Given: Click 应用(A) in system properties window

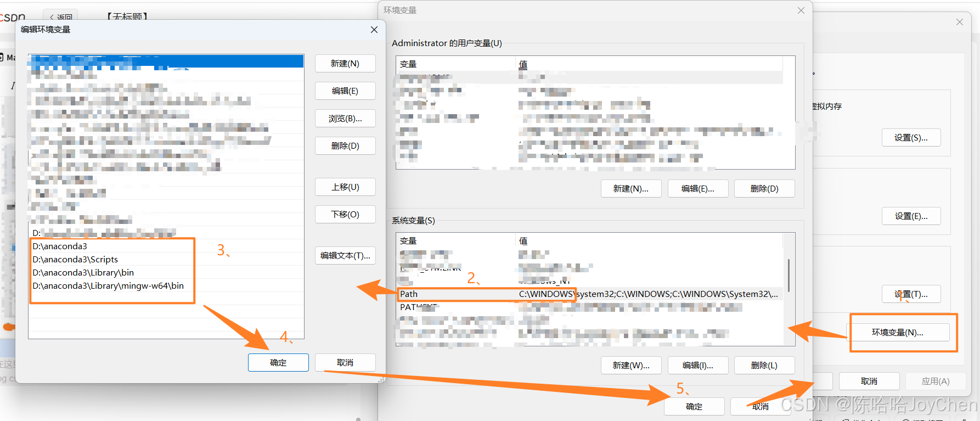Looking at the screenshot, I should click(936, 381).
